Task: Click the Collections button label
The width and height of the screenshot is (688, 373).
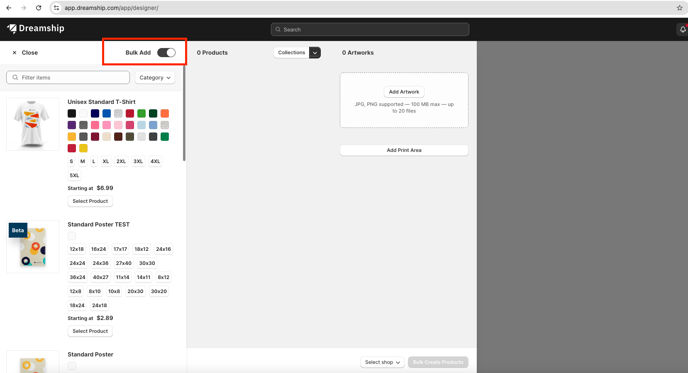Action: tap(291, 53)
